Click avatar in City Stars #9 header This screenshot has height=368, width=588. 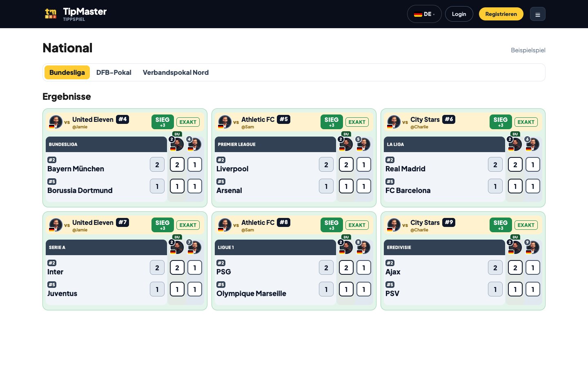394,225
